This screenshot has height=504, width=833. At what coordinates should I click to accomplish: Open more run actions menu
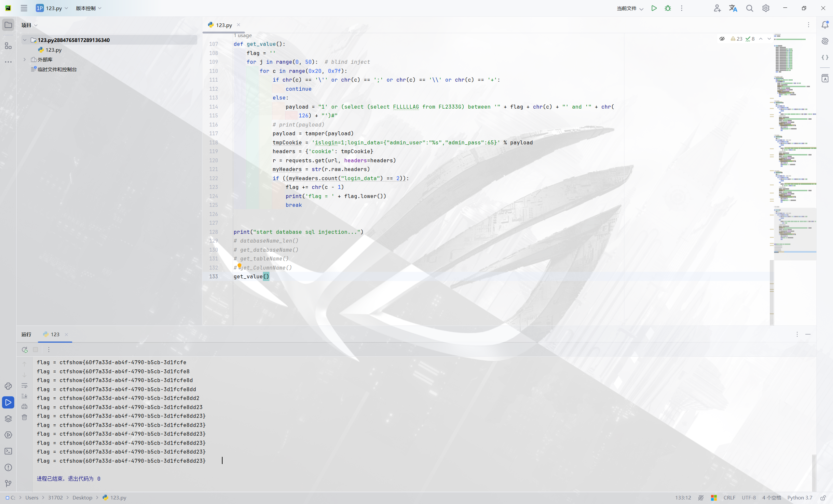coord(682,8)
